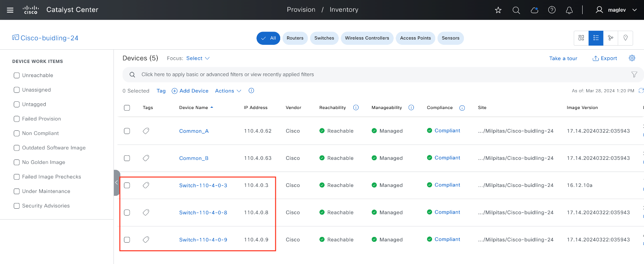Click the favorites star icon
The image size is (644, 264).
point(498,10)
